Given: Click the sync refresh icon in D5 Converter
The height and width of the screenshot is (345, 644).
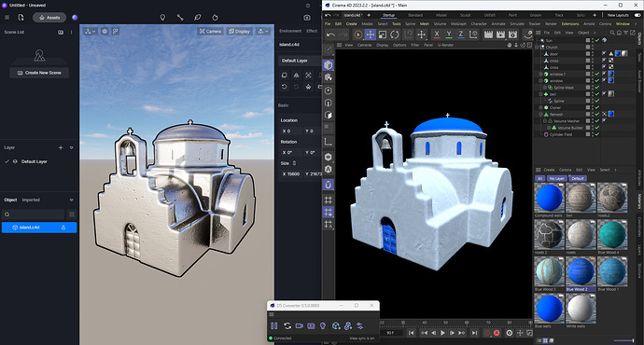Looking at the screenshot, I should click(x=287, y=325).
